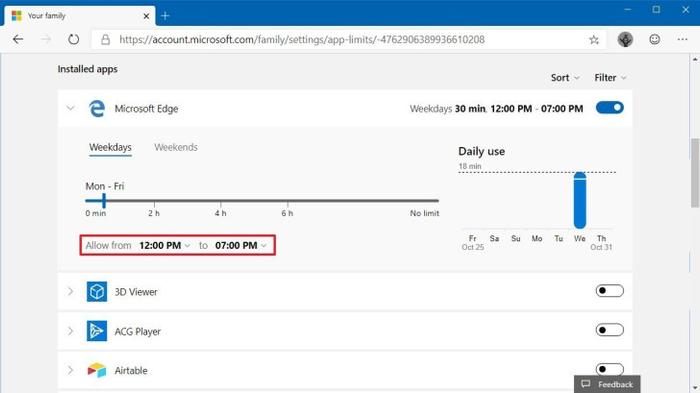Close the Your family tab
700x393 pixels.
click(146, 16)
